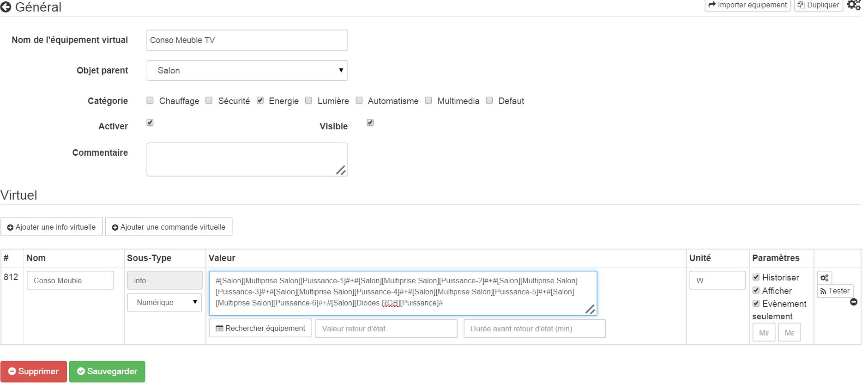Click the Valeur retour d'état field

(386, 329)
